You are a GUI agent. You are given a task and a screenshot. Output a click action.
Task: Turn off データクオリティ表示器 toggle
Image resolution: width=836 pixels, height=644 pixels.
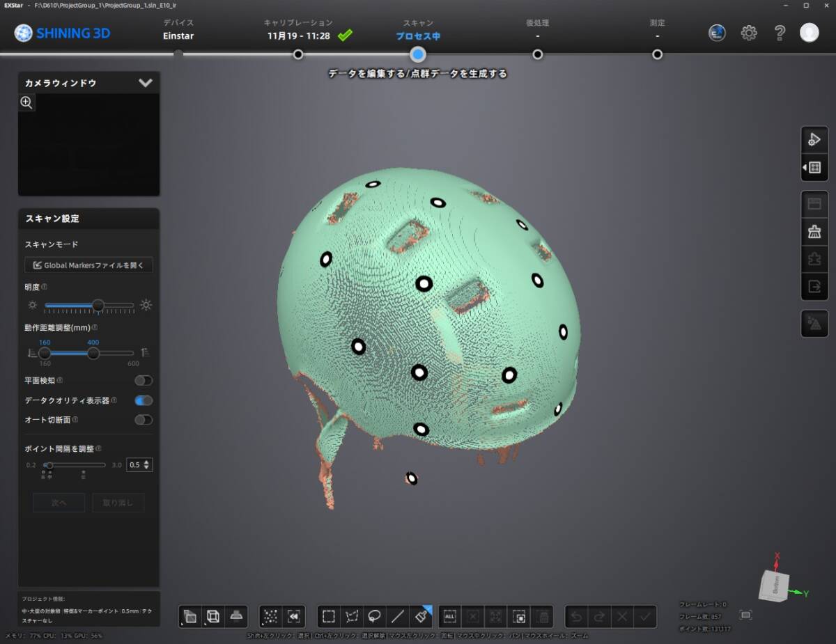coord(144,400)
